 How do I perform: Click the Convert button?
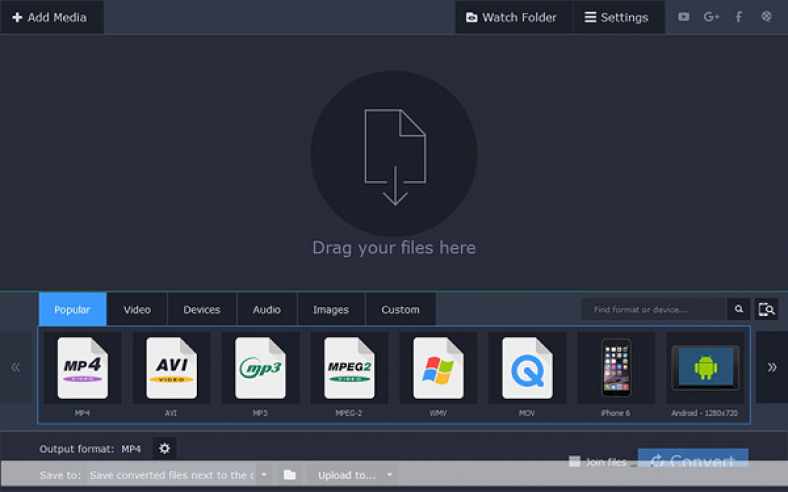click(693, 458)
